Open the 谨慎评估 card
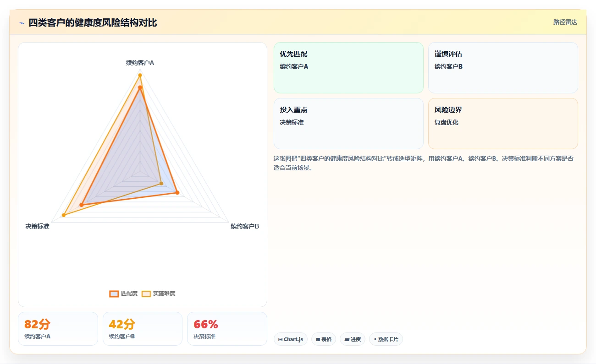The image size is (596, 364). click(x=503, y=68)
